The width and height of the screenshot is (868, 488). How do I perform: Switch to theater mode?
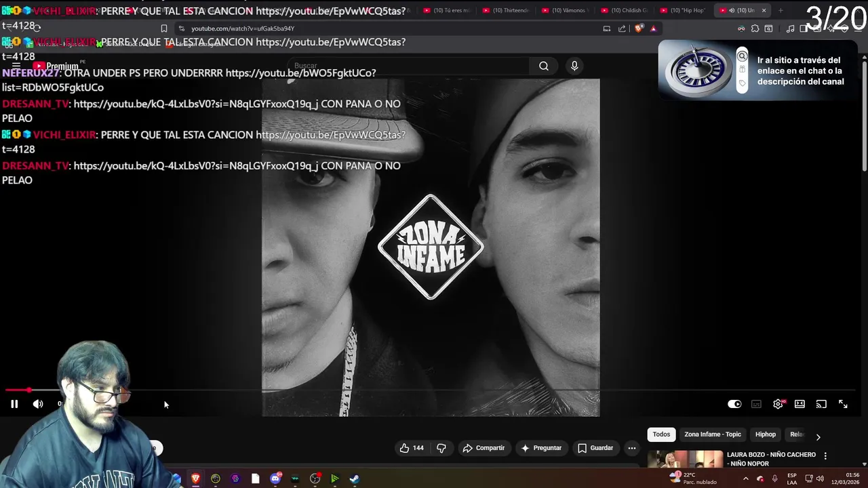point(800,404)
